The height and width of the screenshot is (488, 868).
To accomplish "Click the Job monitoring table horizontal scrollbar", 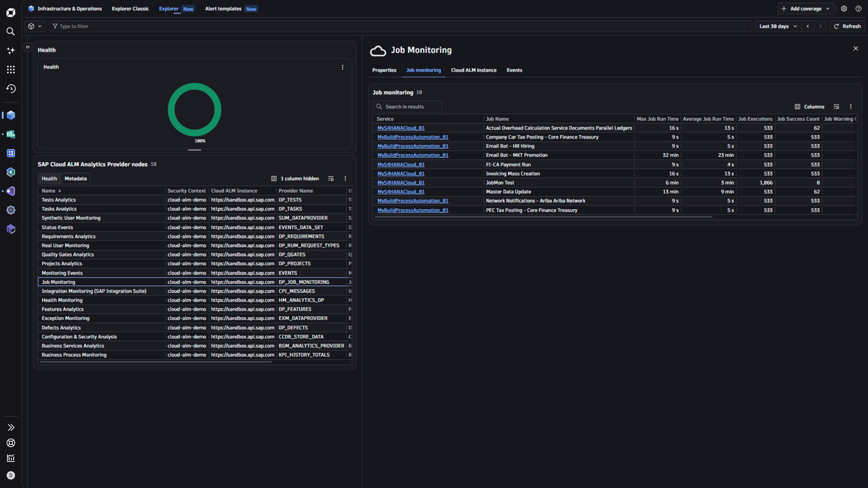I will [x=543, y=217].
